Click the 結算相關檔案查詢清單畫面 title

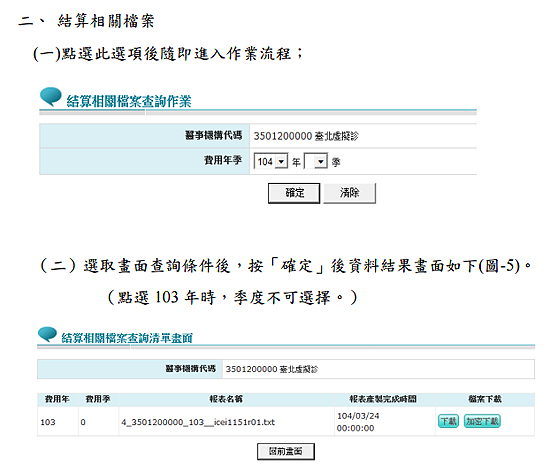[x=127, y=338]
